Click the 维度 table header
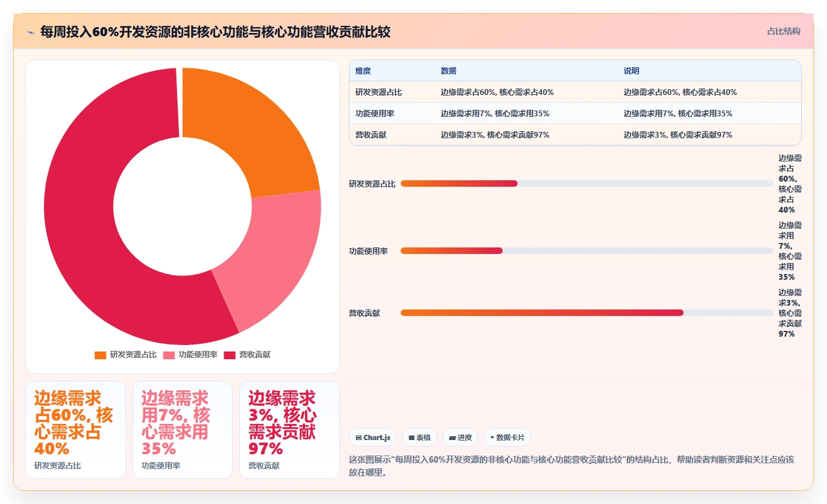 (x=363, y=71)
